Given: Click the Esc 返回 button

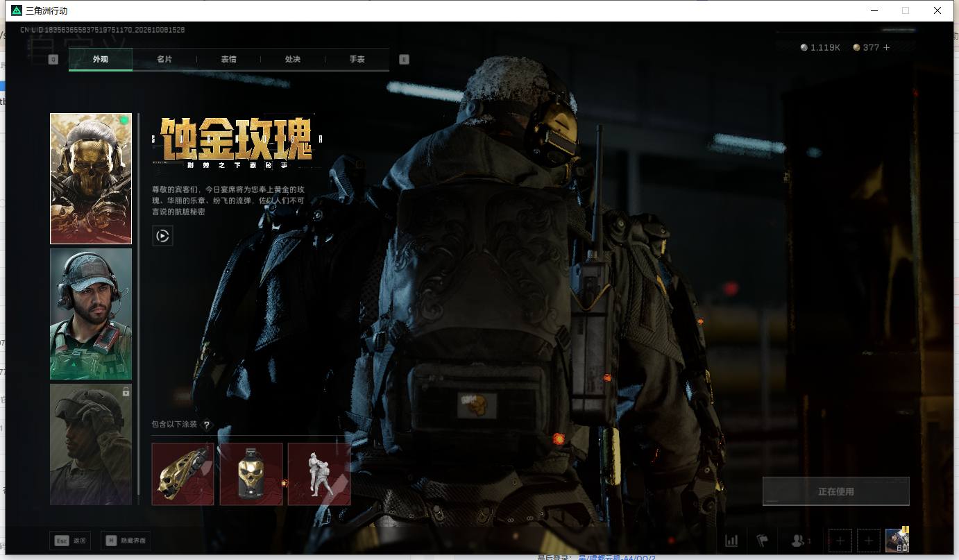Looking at the screenshot, I should click(x=70, y=541).
